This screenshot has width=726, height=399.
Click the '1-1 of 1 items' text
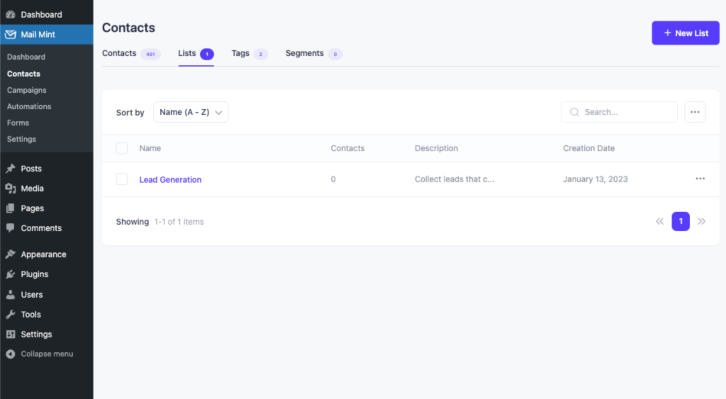pos(179,222)
